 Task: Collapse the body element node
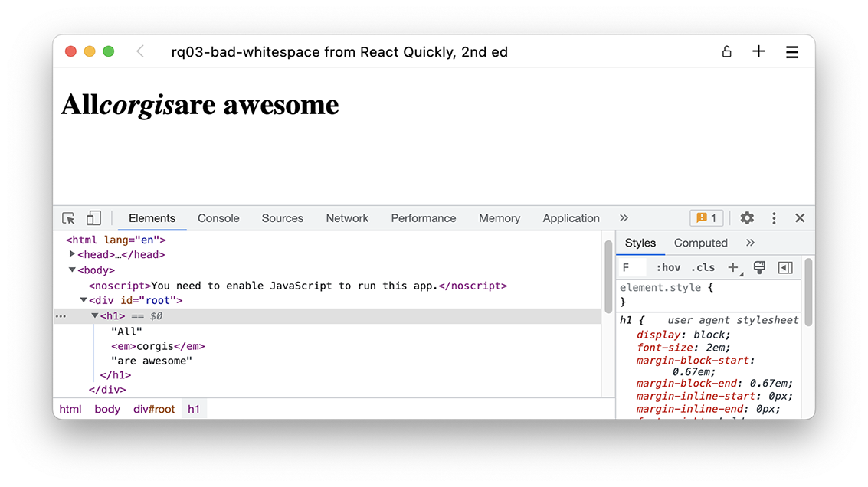[72, 270]
